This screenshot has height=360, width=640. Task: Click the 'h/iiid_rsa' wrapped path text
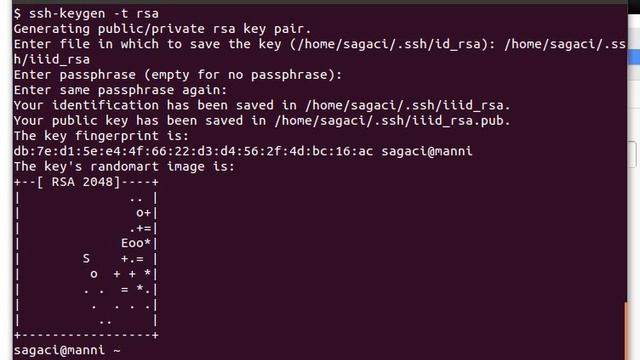pyautogui.click(x=51, y=60)
